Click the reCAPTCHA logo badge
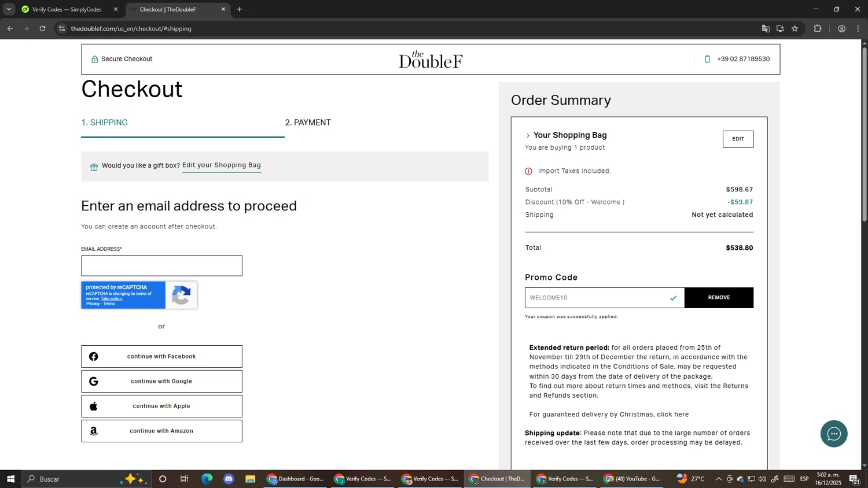 [x=181, y=295]
